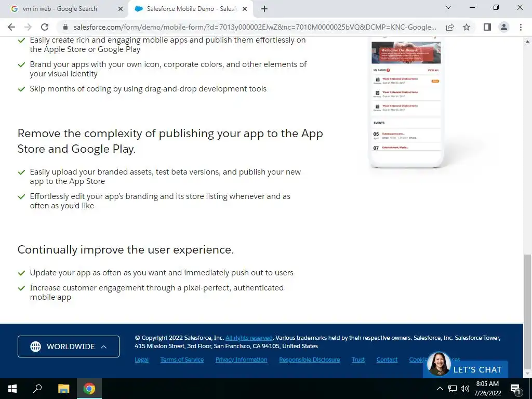This screenshot has width=532, height=399.
Task: Select the Salesforce Mobile Demo tab
Action: [x=191, y=9]
